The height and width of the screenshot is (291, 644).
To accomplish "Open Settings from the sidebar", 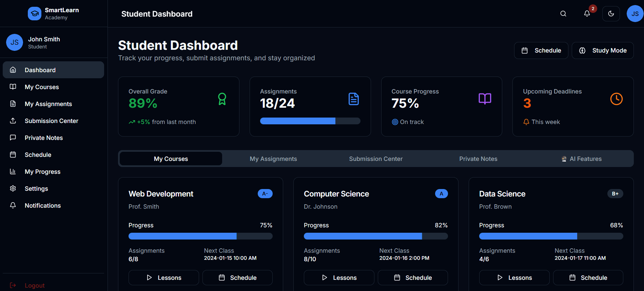I will click(36, 189).
